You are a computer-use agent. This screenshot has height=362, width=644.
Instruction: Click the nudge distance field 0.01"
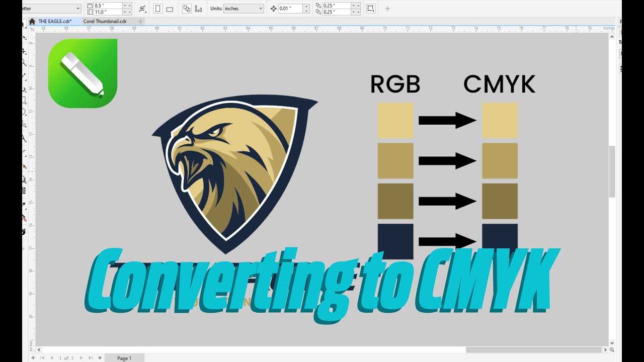(x=291, y=9)
